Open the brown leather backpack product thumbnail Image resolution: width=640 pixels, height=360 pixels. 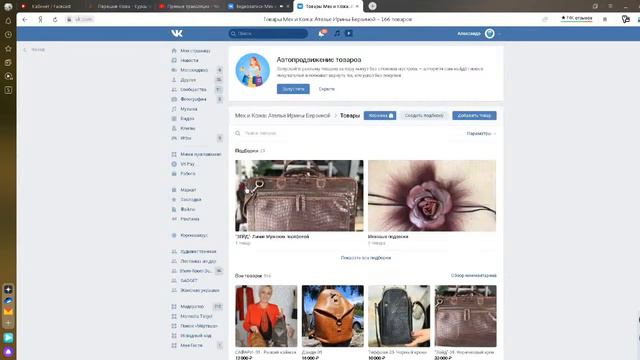pos(333,316)
